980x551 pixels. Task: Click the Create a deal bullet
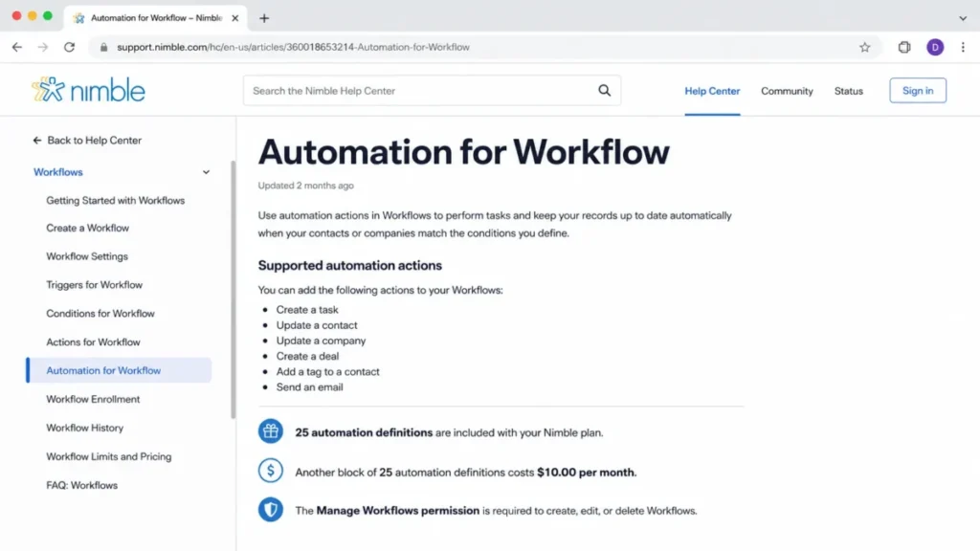click(307, 356)
